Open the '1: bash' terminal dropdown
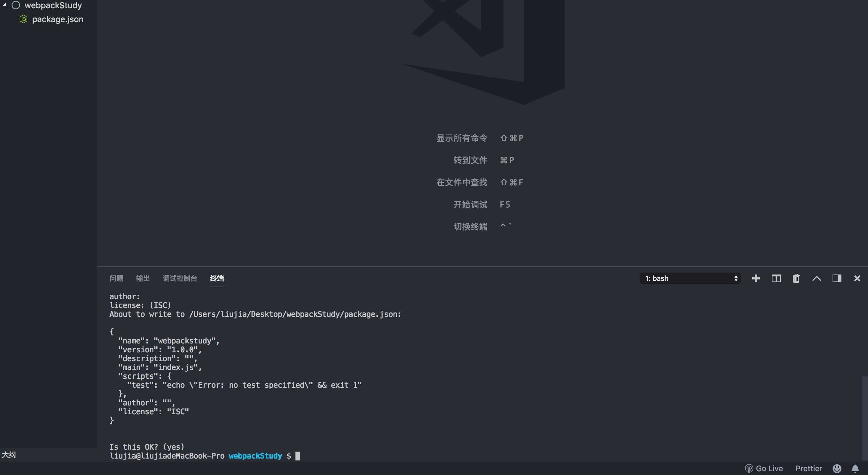 tap(690, 278)
